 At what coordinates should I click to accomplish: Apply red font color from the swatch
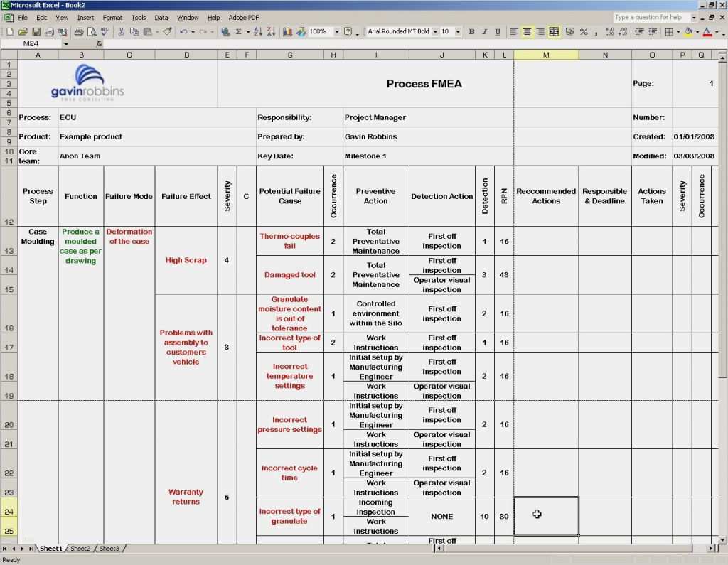click(707, 32)
